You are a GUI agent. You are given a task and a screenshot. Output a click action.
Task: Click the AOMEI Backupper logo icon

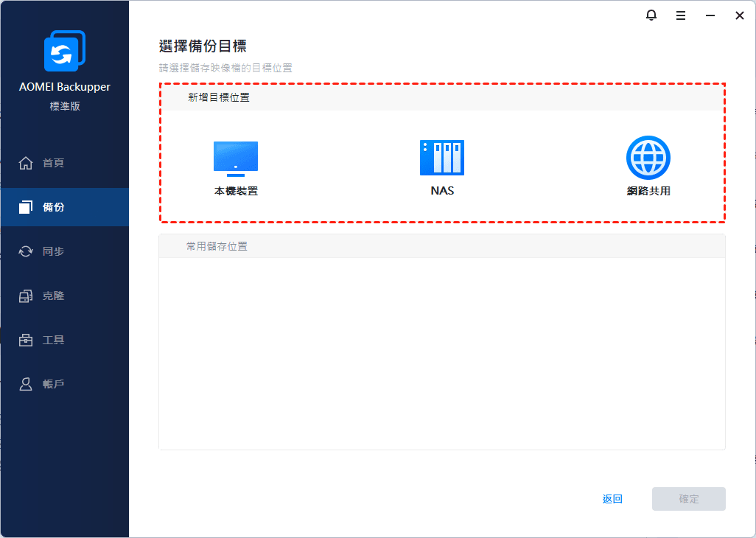tap(64, 52)
